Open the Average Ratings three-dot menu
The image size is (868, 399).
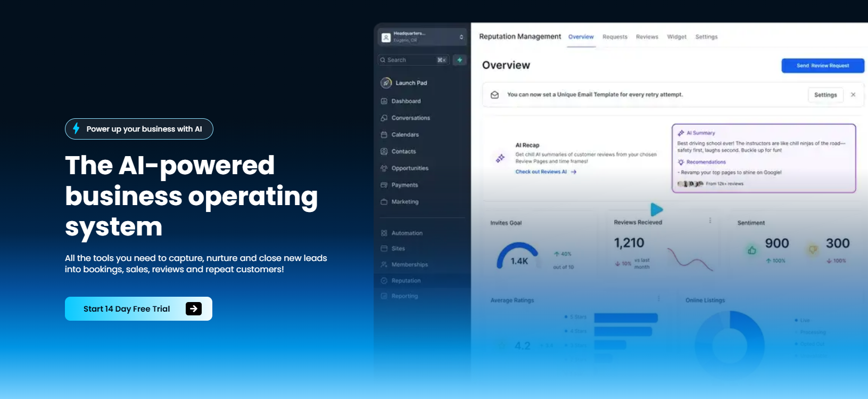[659, 298]
